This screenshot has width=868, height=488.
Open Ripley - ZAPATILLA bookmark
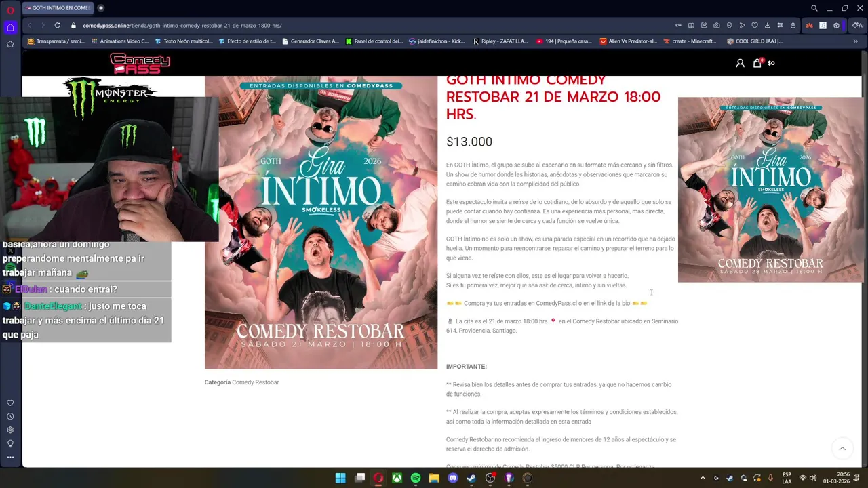coord(500,41)
